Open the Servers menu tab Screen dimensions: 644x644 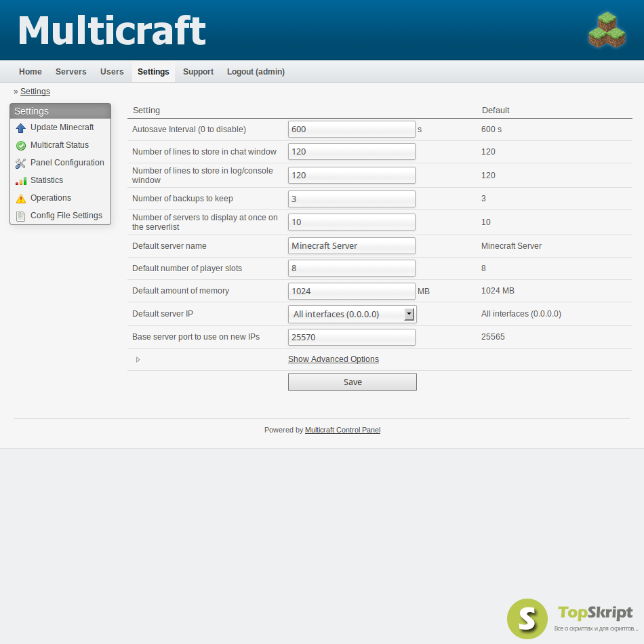point(71,72)
